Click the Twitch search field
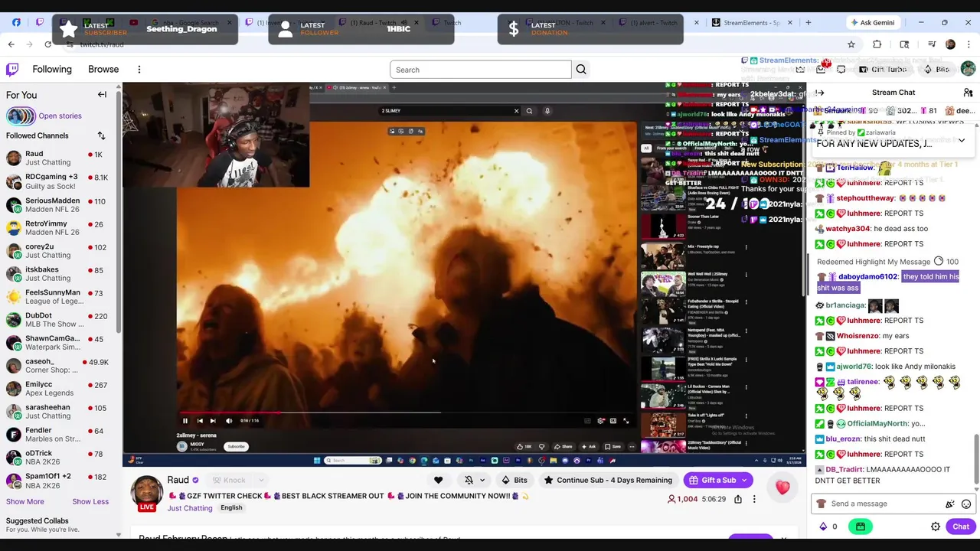Screen dimensions: 980x551 pyautogui.click(x=481, y=70)
